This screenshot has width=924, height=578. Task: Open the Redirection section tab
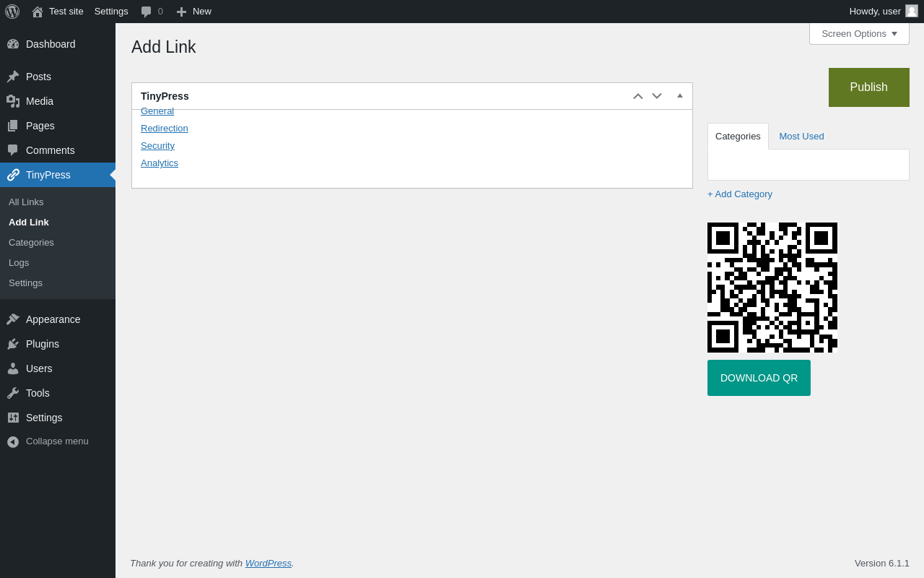point(165,128)
